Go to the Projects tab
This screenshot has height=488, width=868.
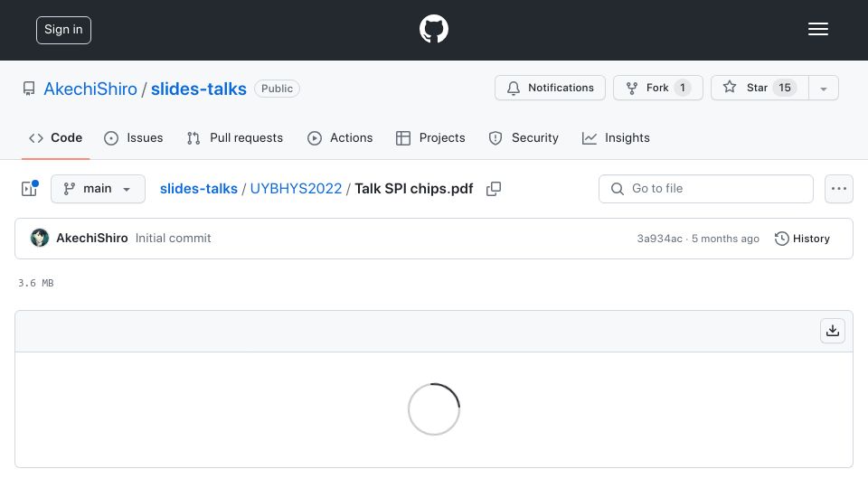(430, 137)
